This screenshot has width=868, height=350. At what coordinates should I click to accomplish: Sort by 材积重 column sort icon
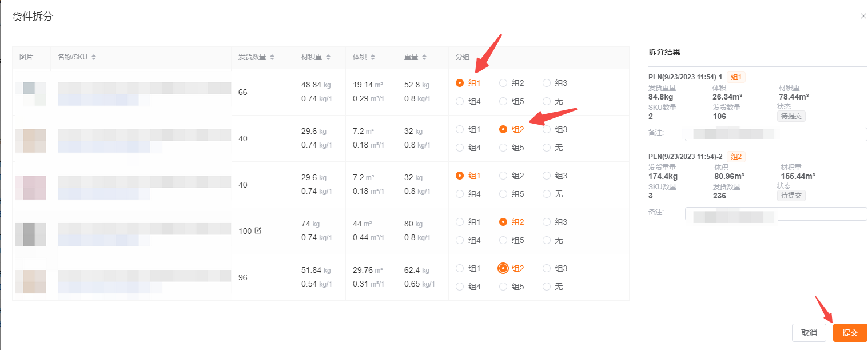(328, 57)
